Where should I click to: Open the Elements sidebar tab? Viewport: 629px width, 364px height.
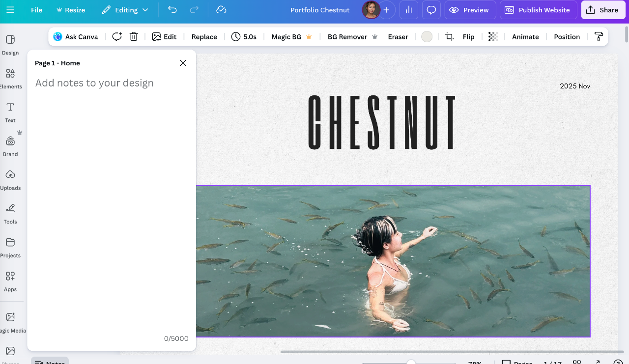coord(10,78)
